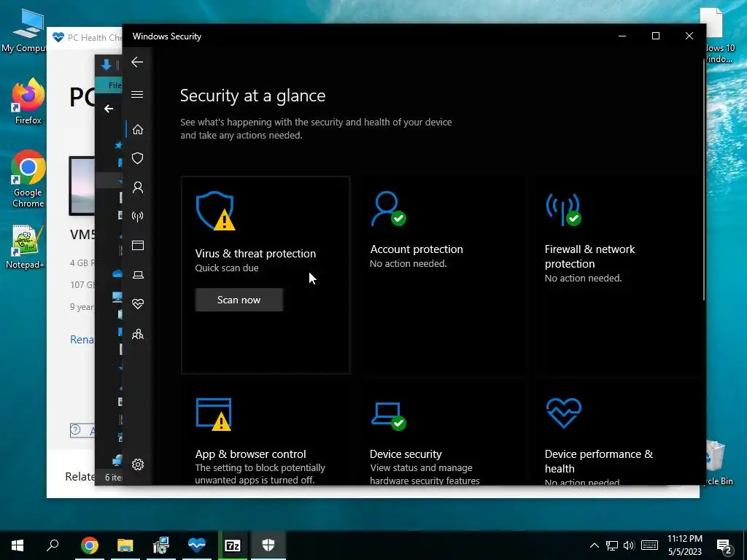Switch to PC Health Check taskbar icon

[197, 545]
